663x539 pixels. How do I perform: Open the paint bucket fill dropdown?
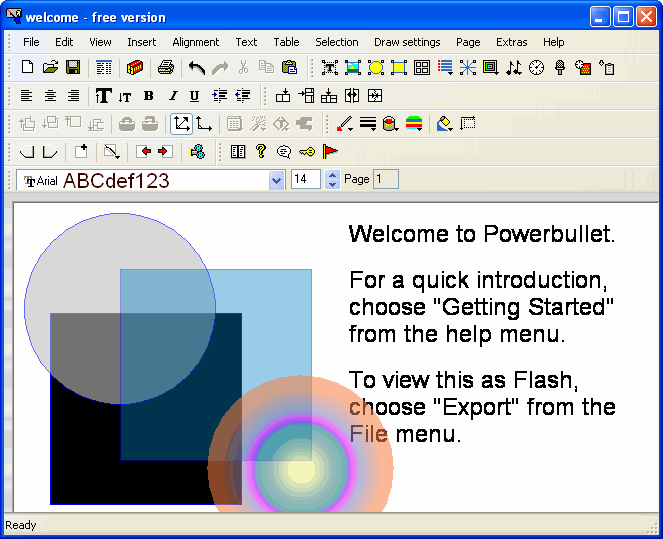click(x=391, y=124)
